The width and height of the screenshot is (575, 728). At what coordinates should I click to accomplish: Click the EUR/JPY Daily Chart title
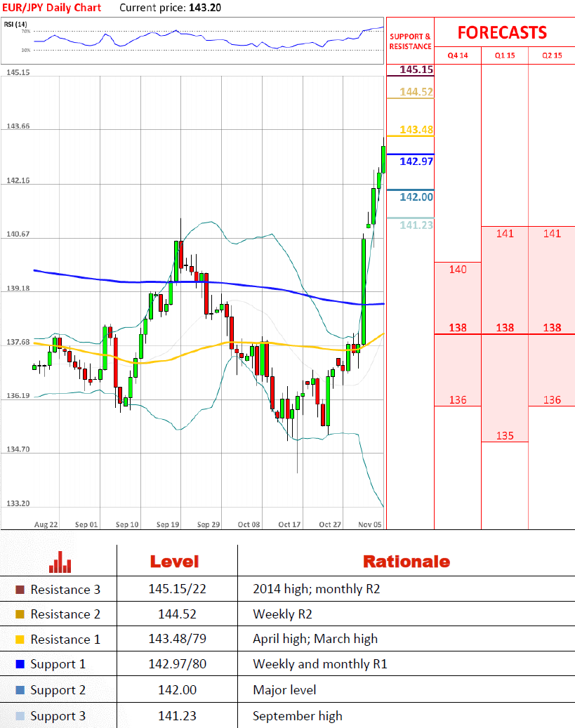pos(52,8)
